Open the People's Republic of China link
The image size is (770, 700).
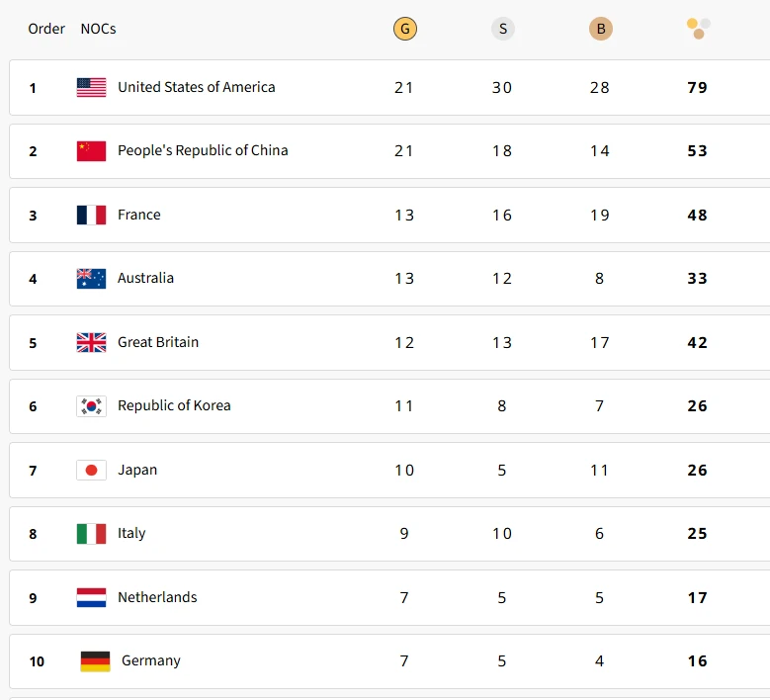tap(203, 150)
